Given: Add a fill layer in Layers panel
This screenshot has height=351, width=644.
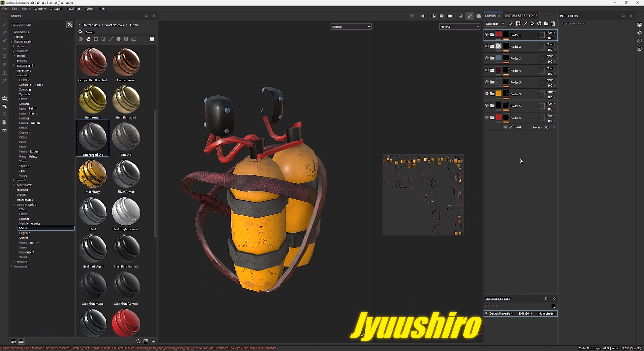Looking at the screenshot, I should pos(532,24).
